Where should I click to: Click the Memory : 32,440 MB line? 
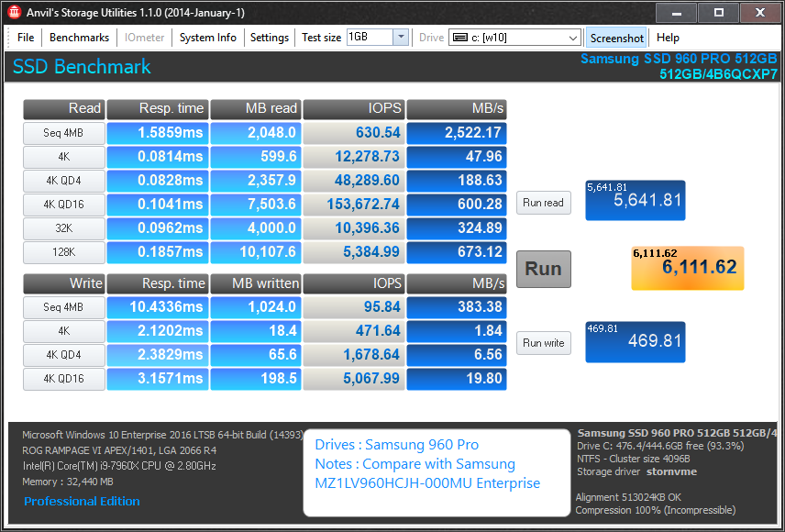click(68, 482)
